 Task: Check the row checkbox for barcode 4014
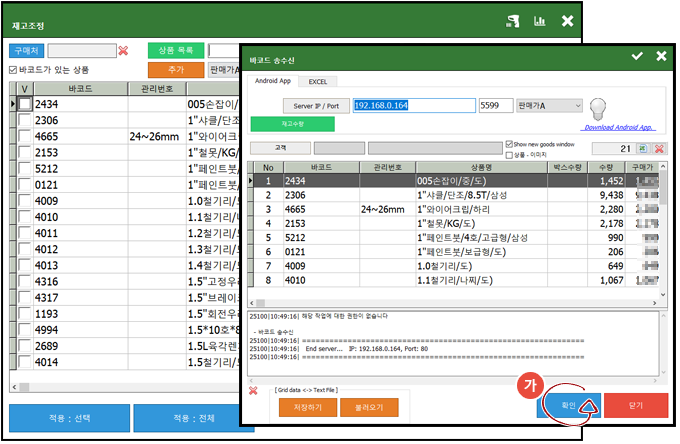pyautogui.click(x=25, y=362)
